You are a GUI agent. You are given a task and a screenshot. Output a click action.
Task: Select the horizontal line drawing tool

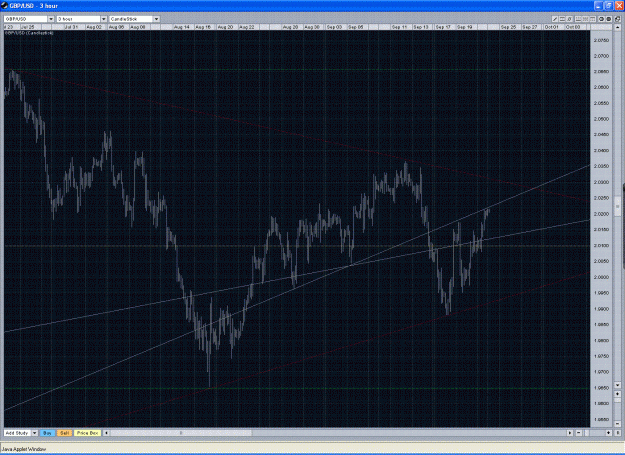tap(562, 19)
